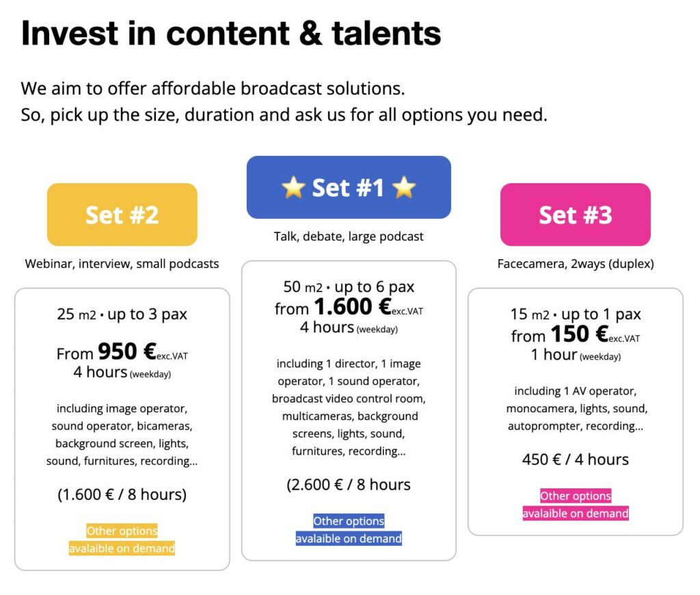Image resolution: width=700 pixels, height=595 pixels.
Task: Select the blue Set #1 button
Action: 349,187
